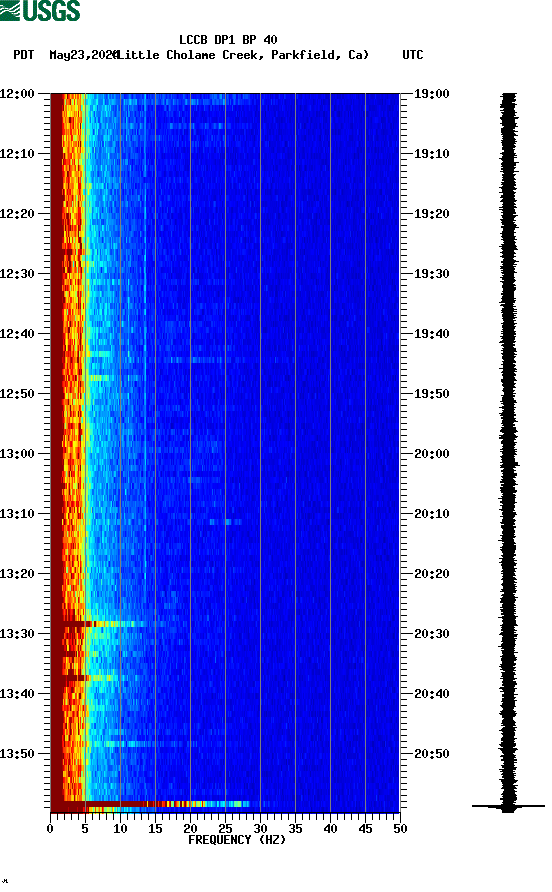Click the '5' frequency axis label
Screen dimensions: 552x892
85,829
